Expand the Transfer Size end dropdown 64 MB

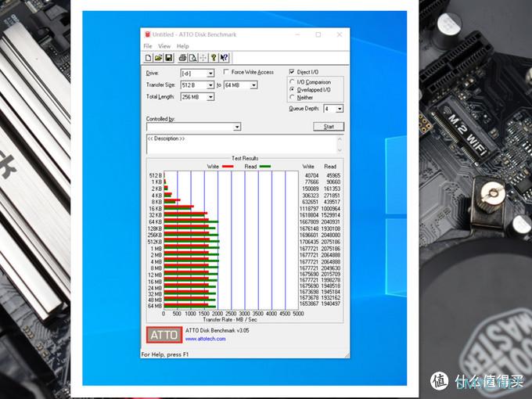coord(253,85)
